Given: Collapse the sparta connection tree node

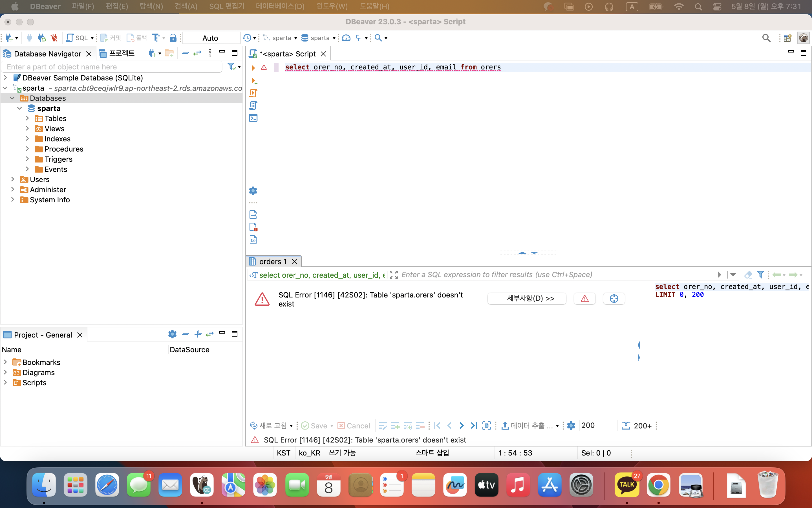Looking at the screenshot, I should (x=5, y=88).
